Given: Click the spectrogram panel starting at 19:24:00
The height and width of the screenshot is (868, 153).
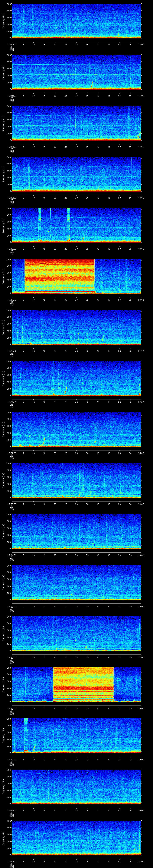Looking at the screenshot, I should (x=77, y=531).
